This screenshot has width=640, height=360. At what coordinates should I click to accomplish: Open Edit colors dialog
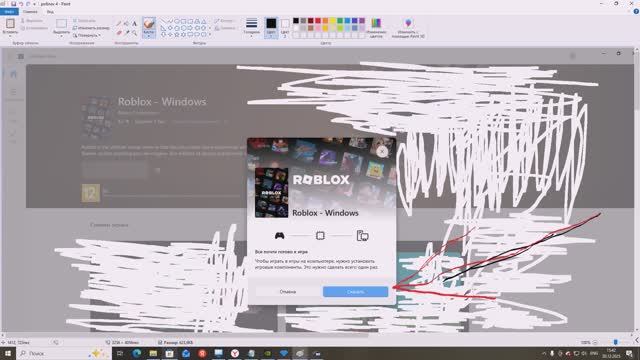[376, 28]
